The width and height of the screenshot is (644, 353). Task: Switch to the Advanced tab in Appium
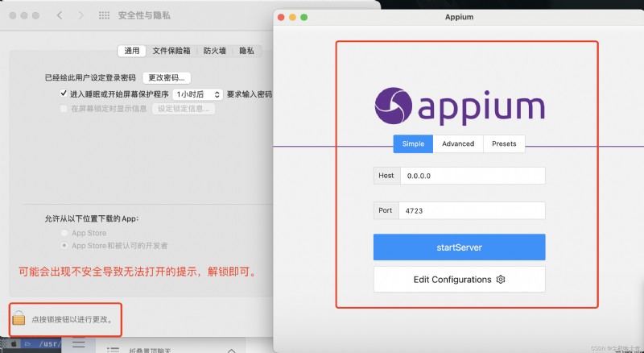pyautogui.click(x=458, y=143)
